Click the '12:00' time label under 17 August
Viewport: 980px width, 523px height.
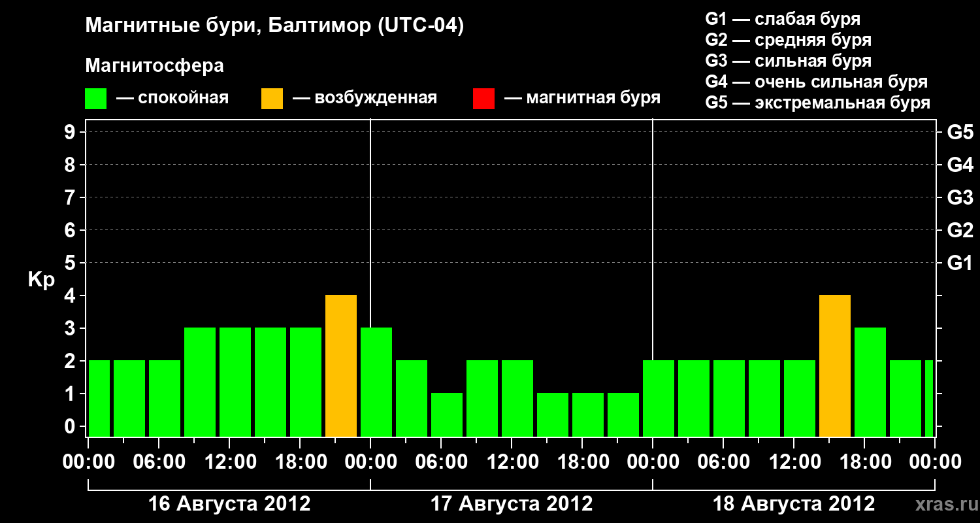point(512,462)
